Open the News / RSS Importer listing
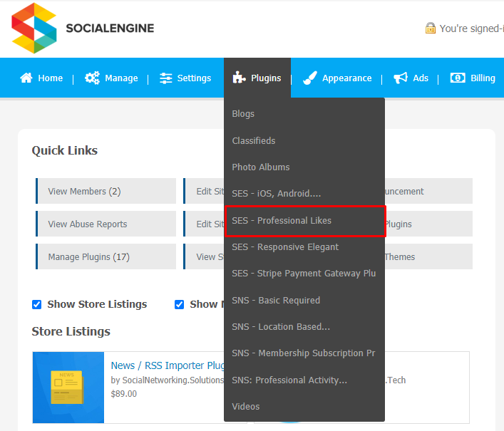Viewport: 504px width, 431px height. click(168, 365)
